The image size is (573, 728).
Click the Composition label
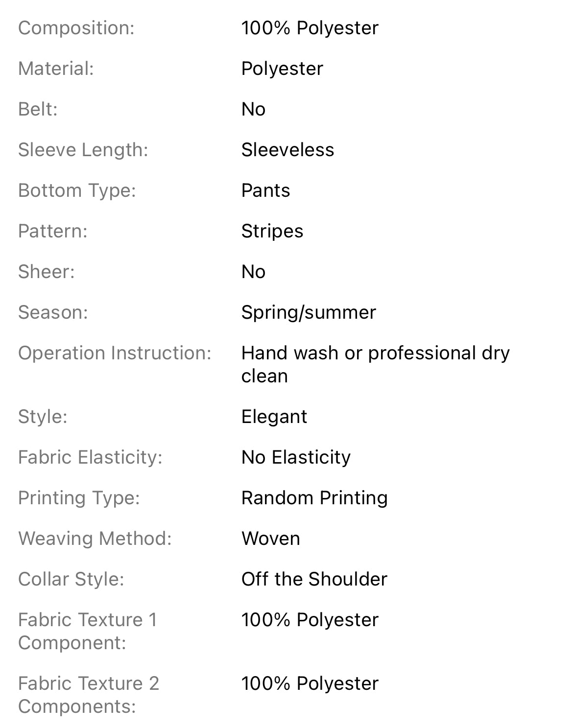[x=76, y=28]
